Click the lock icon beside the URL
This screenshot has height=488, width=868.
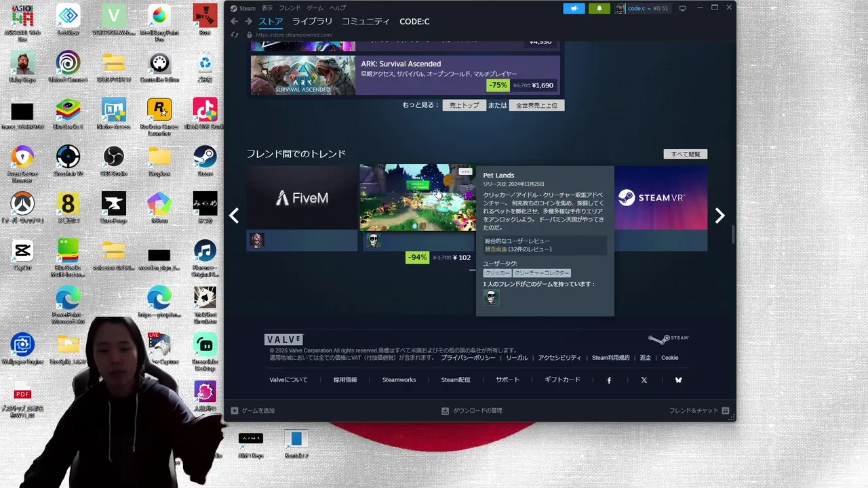click(250, 35)
